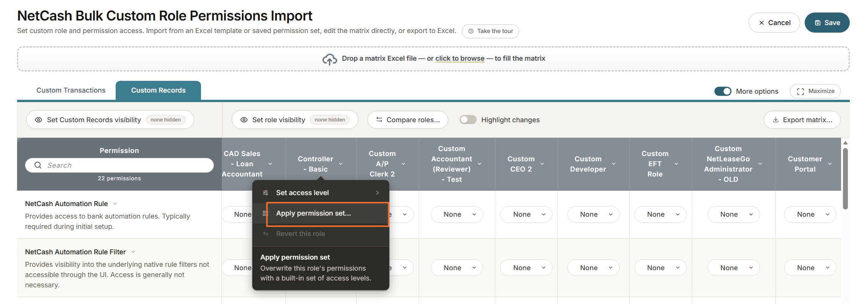Choose Set access level from the menu
868x304 pixels.
(321, 193)
